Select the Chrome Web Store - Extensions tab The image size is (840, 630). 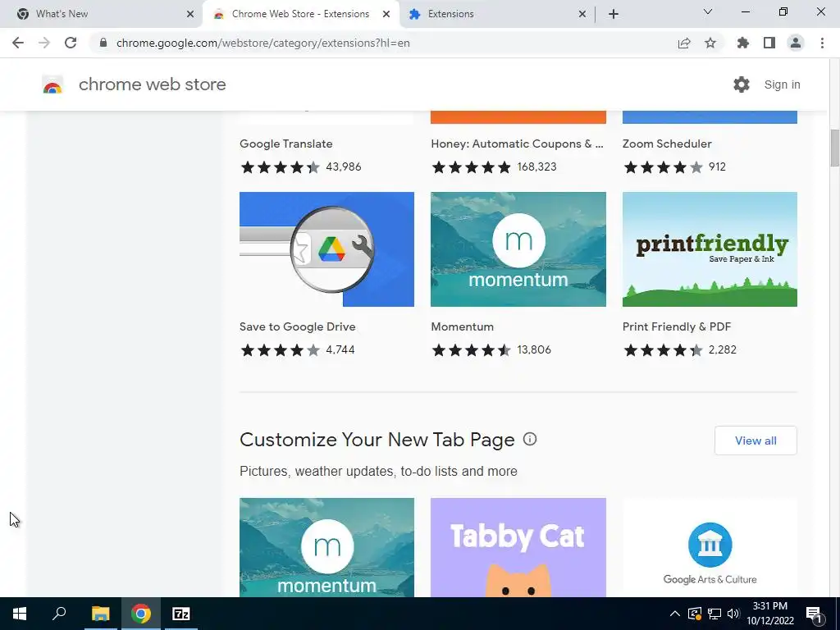[301, 14]
